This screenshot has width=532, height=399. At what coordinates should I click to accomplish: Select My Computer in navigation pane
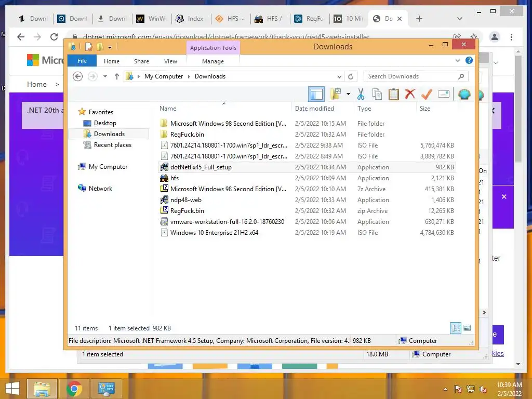108,167
